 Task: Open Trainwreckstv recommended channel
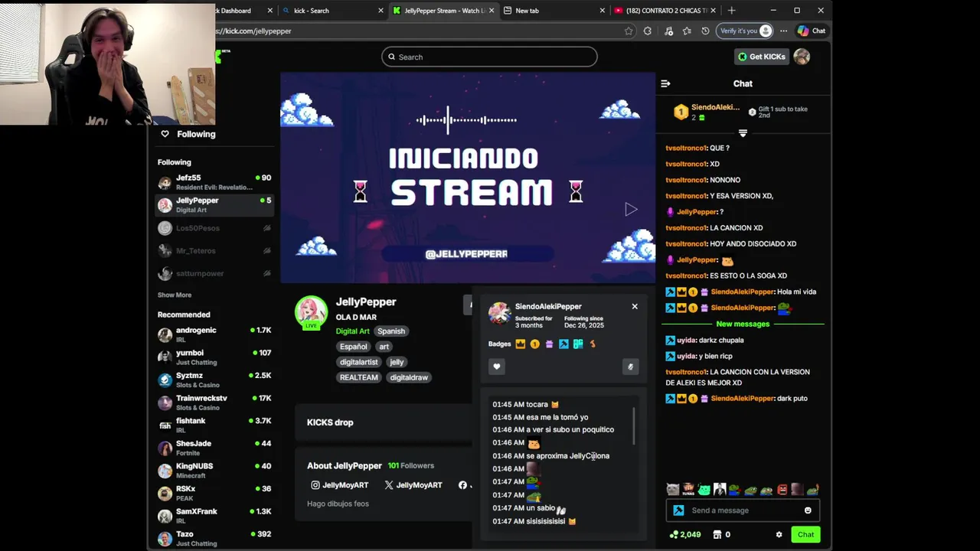coord(214,403)
